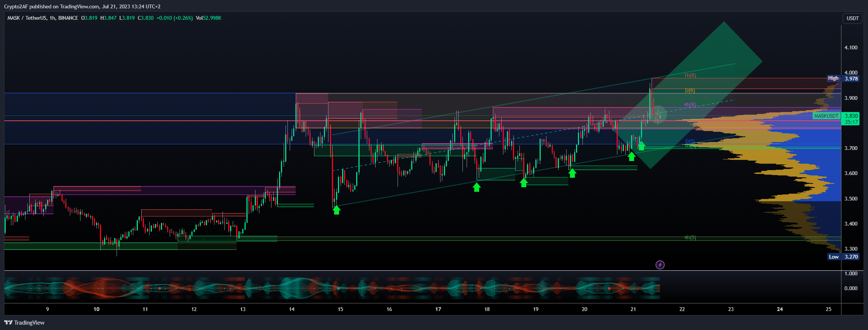868x330 pixels.
Task: Click the High label on price axis
Action: coord(833,78)
